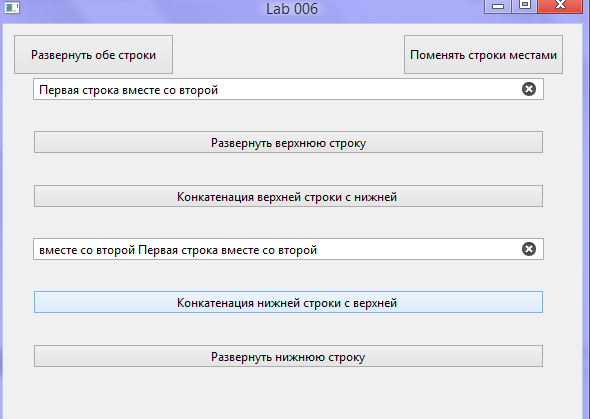Screen dimensions: 590x419
Task: Select 'Конкатенация верхней строки с нижней'
Action: pyautogui.click(x=288, y=196)
